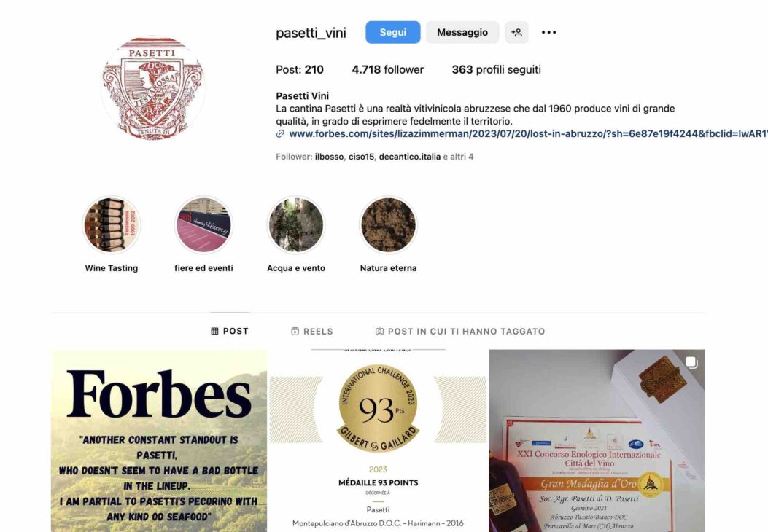
Task: Open decantico.italia follower profile
Action: point(409,157)
